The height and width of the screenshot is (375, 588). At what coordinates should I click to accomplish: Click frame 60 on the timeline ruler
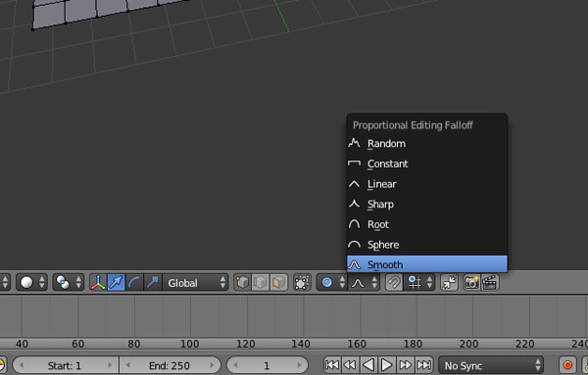[78, 344]
